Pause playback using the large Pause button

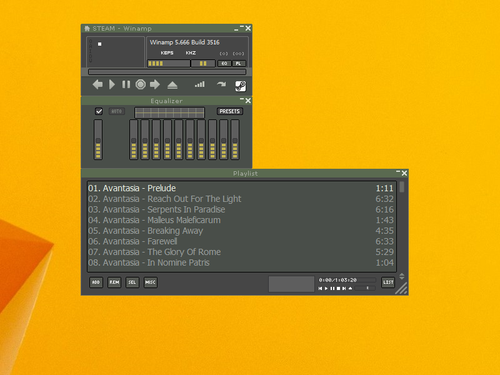coord(126,85)
